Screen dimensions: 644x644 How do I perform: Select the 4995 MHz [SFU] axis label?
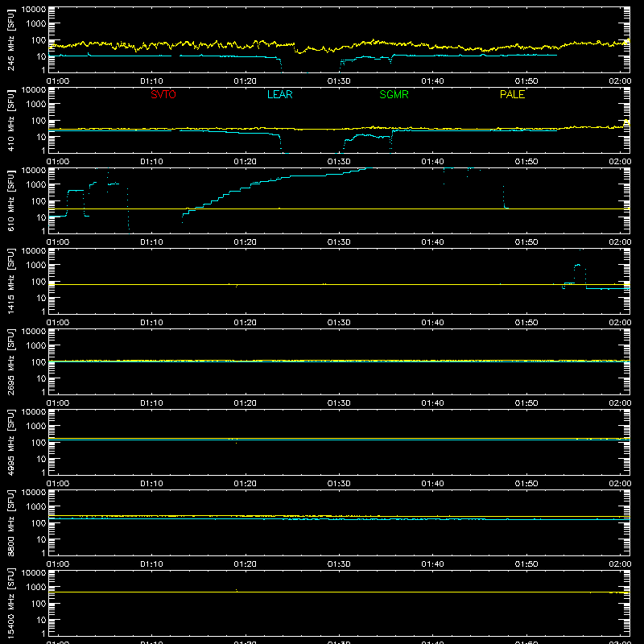(x=10, y=442)
